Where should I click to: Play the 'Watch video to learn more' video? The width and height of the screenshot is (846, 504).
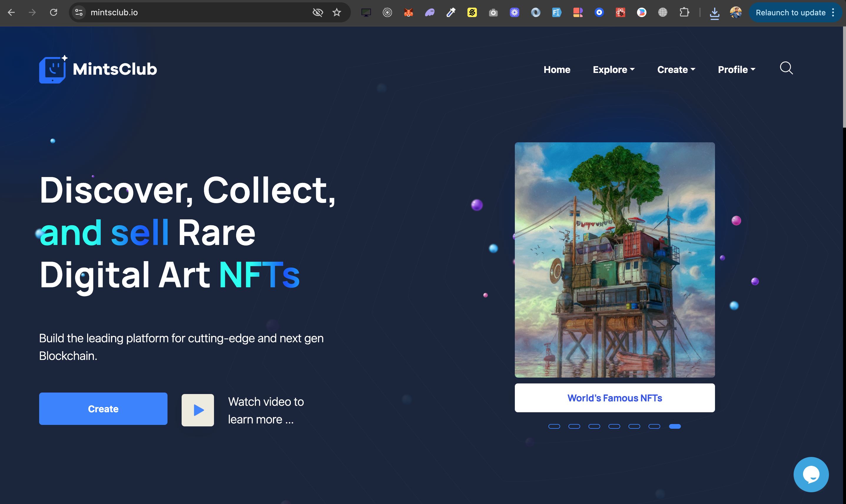coord(198,410)
